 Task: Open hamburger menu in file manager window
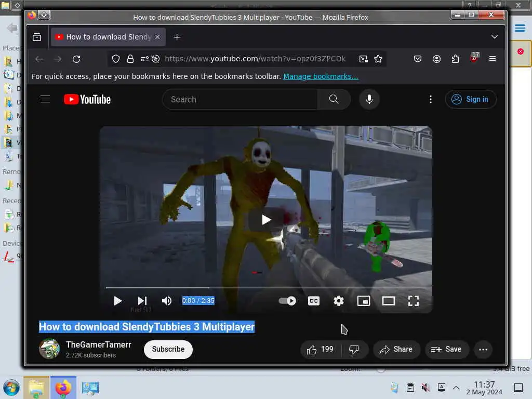pyautogui.click(x=520, y=28)
